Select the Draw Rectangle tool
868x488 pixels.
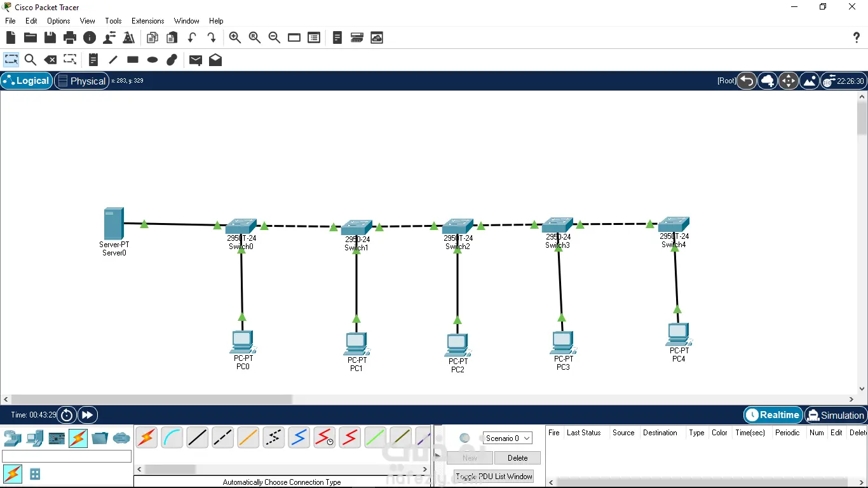pyautogui.click(x=133, y=60)
